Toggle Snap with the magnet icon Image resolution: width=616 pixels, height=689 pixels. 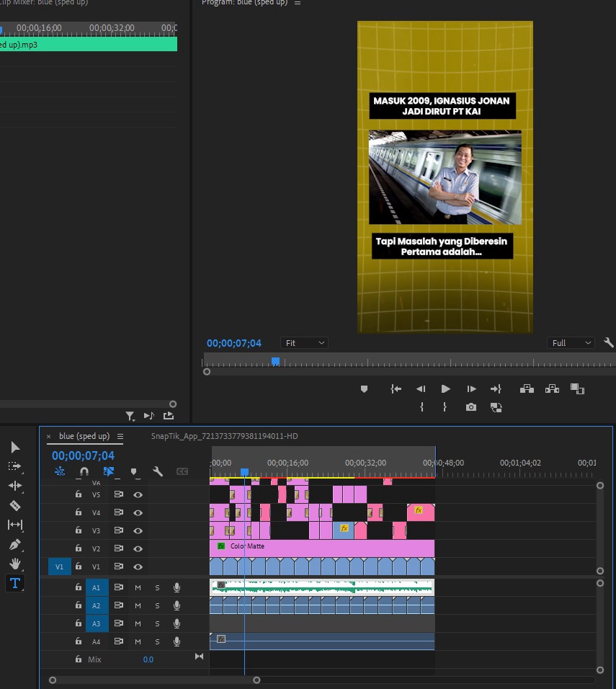coord(84,471)
